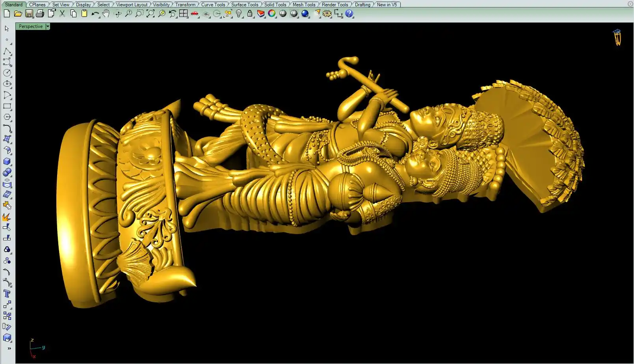Click the Explode tool icon
The width and height of the screenshot is (634, 364).
click(7, 217)
